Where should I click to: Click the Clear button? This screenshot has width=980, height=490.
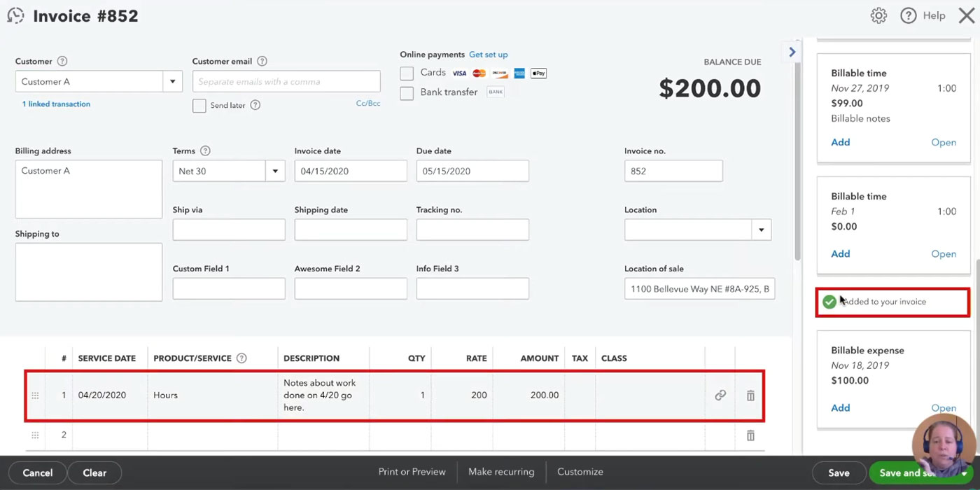coord(94,472)
